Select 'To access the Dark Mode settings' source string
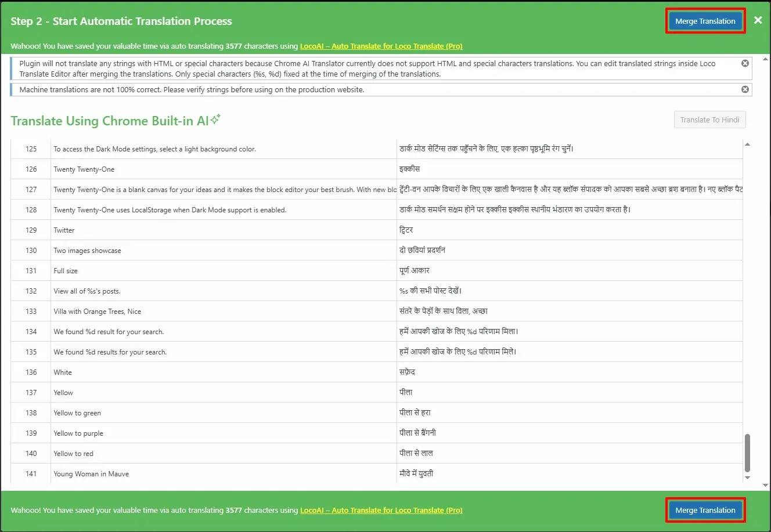 154,149
